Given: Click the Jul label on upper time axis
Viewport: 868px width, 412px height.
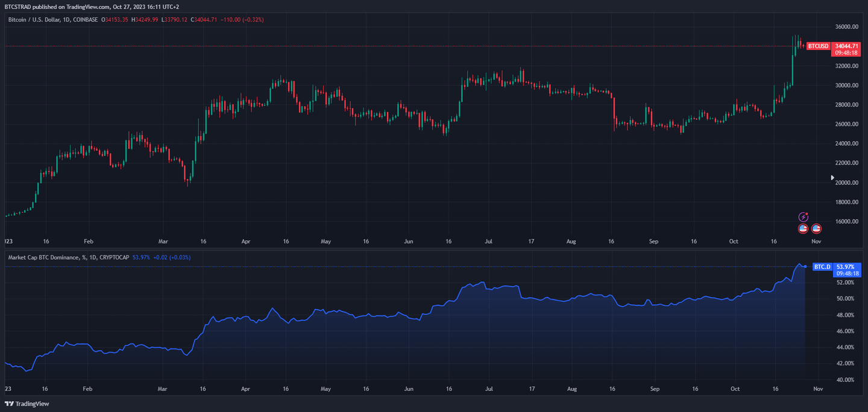Looking at the screenshot, I should tap(489, 242).
